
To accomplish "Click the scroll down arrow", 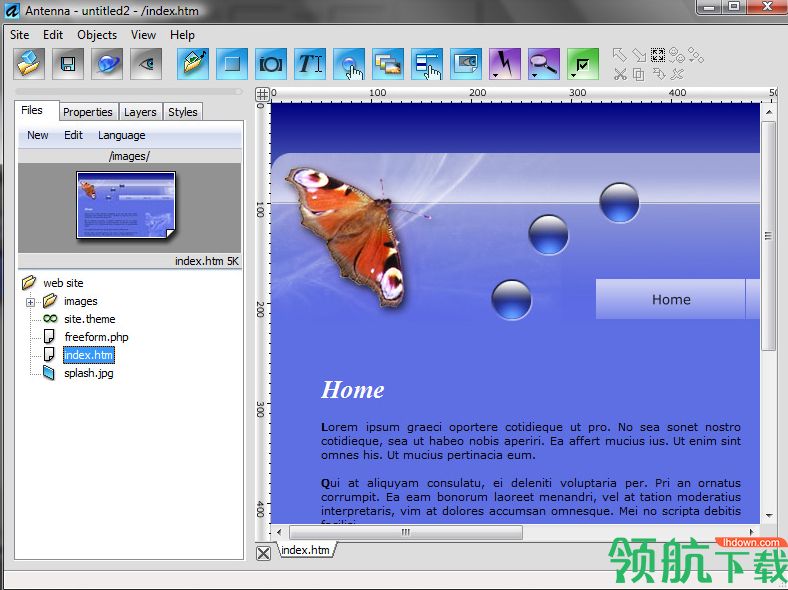I will pos(769,515).
